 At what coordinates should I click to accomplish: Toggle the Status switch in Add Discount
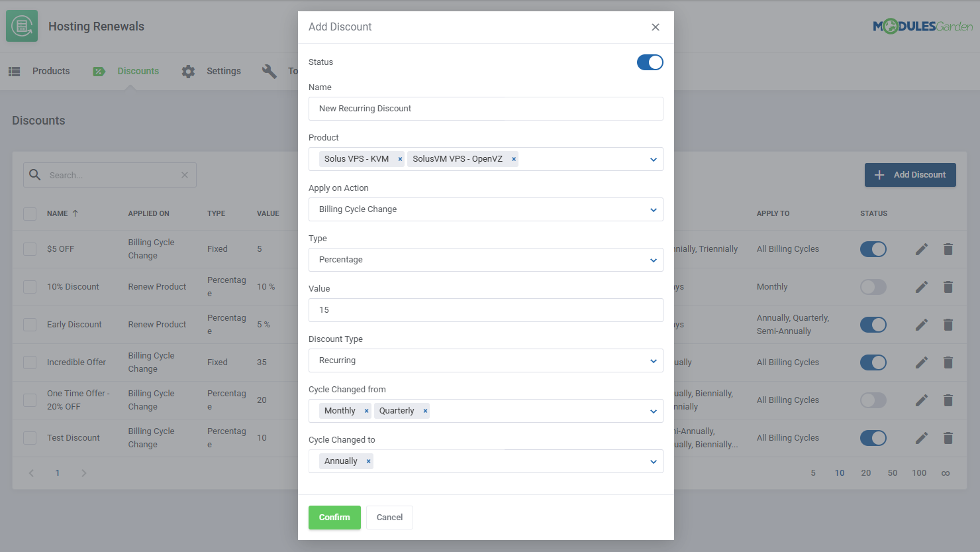tap(650, 62)
